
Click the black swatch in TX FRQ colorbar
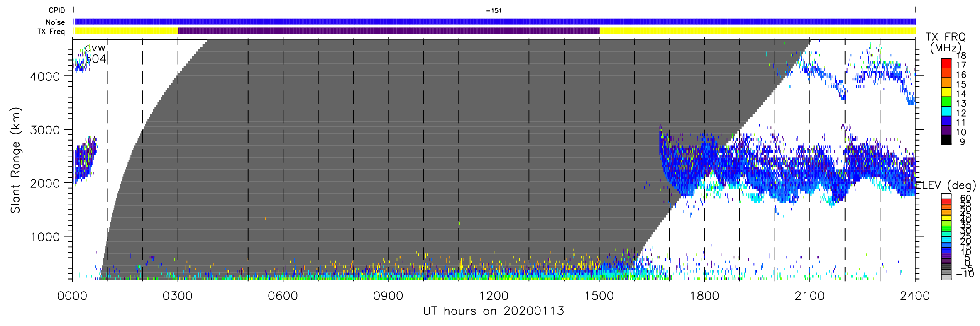(x=946, y=140)
